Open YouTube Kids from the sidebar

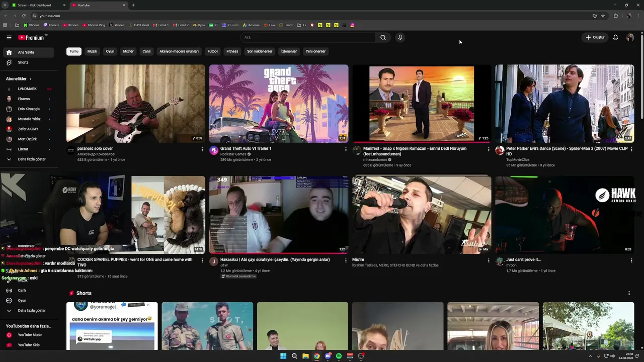coord(29,345)
